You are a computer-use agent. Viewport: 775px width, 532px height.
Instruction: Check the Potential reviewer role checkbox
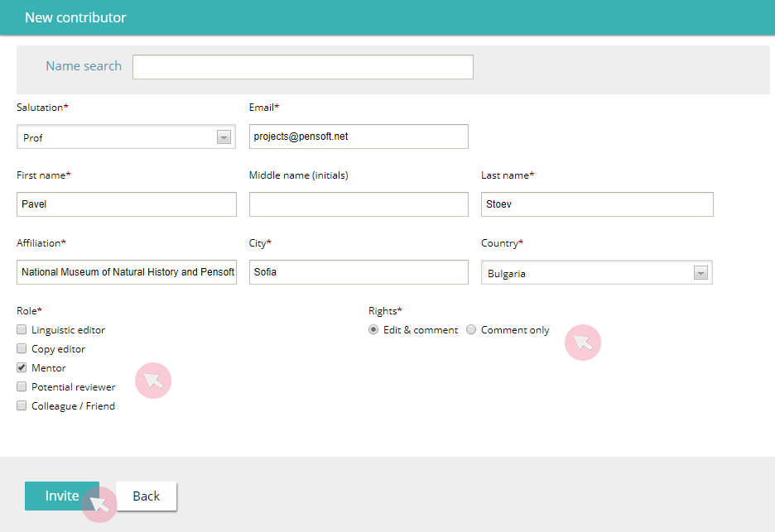tap(22, 386)
